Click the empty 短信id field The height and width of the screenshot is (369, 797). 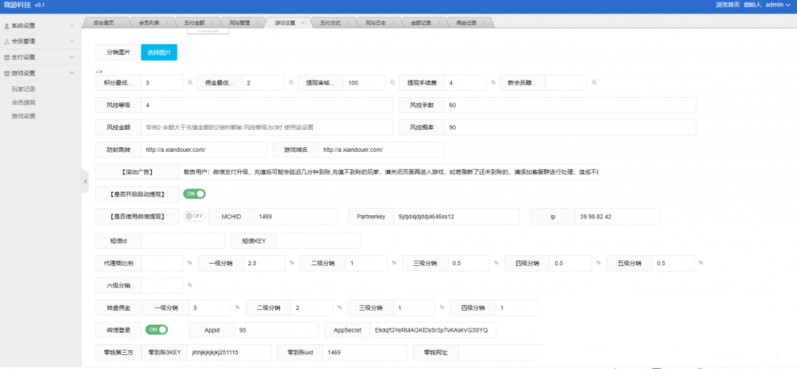coord(183,240)
